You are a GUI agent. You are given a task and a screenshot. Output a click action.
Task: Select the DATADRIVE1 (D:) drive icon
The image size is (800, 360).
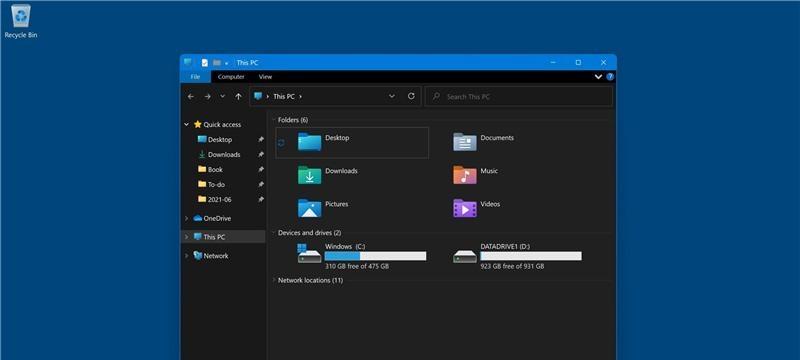click(x=465, y=256)
